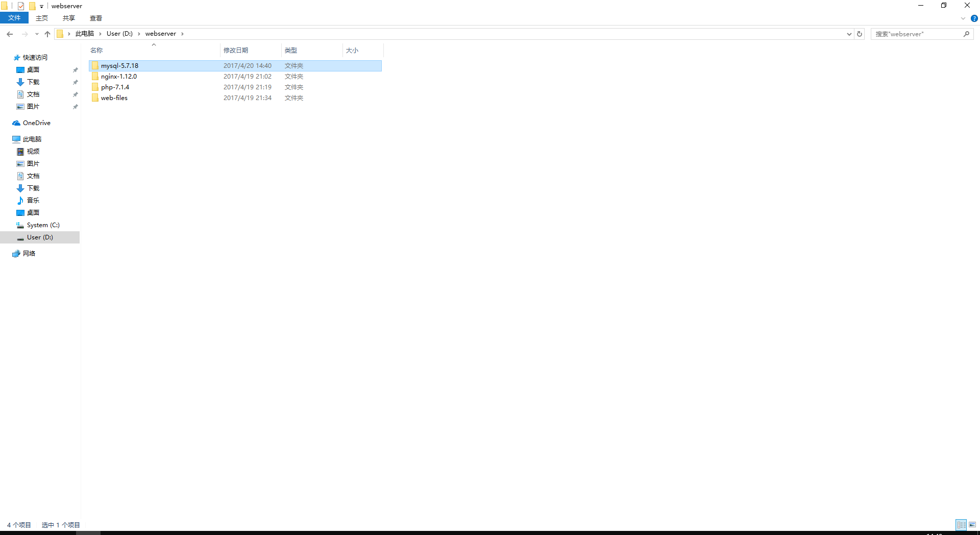The height and width of the screenshot is (535, 980).
Task: Click the Forward navigation arrow
Action: (24, 34)
